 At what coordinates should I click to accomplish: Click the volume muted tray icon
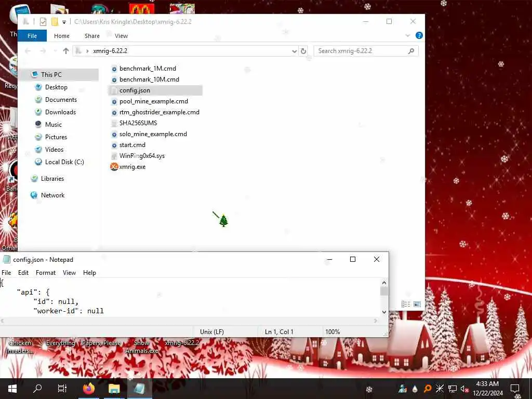464,389
